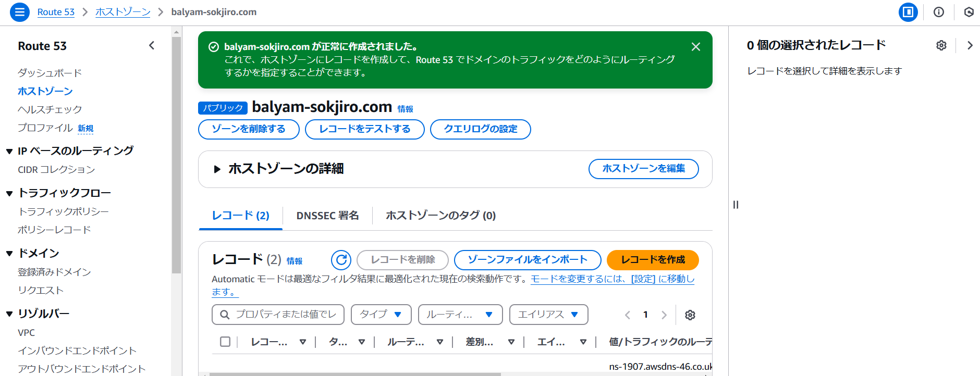Open the エイリアス filter dropdown
This screenshot has width=980, height=376.
(x=549, y=315)
